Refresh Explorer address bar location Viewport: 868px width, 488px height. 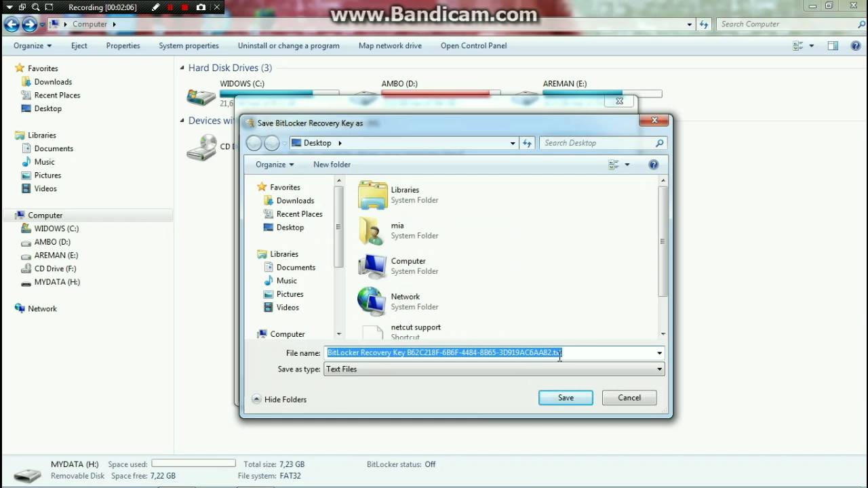point(704,24)
